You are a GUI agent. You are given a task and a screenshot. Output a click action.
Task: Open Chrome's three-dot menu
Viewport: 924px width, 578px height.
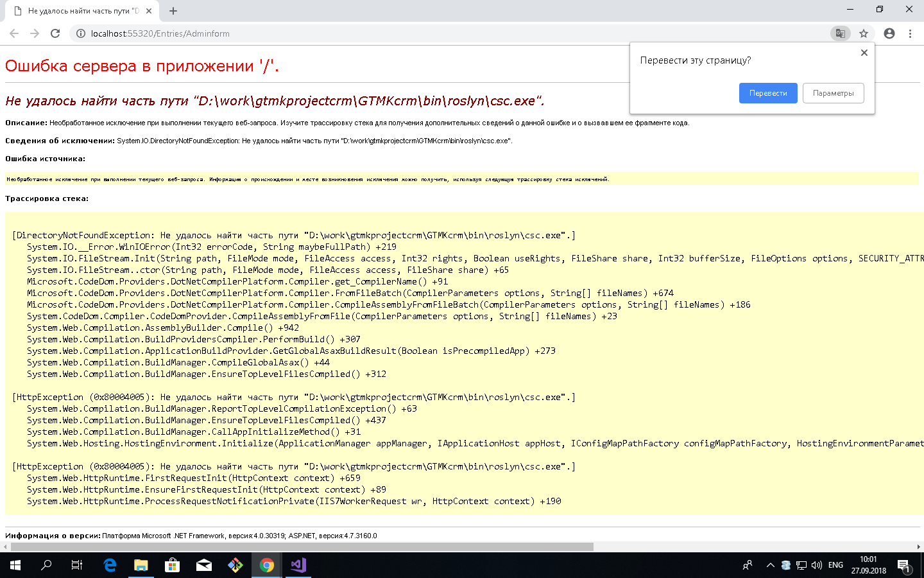tap(910, 33)
